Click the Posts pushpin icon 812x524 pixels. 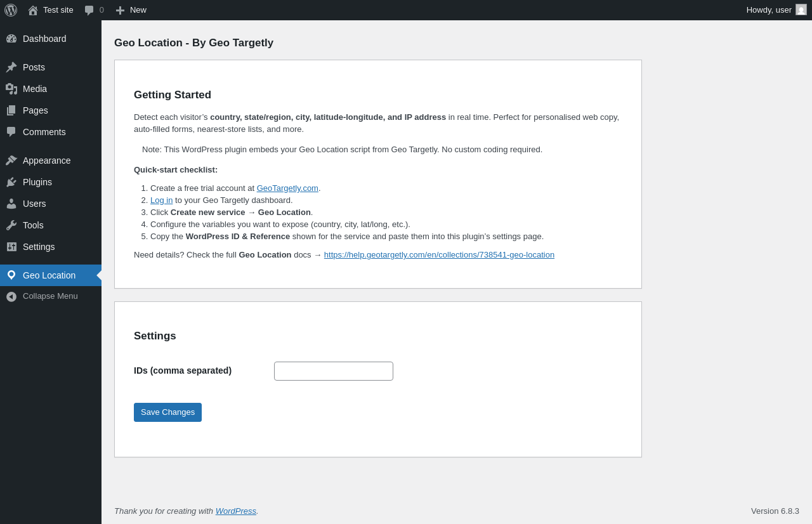coord(11,67)
